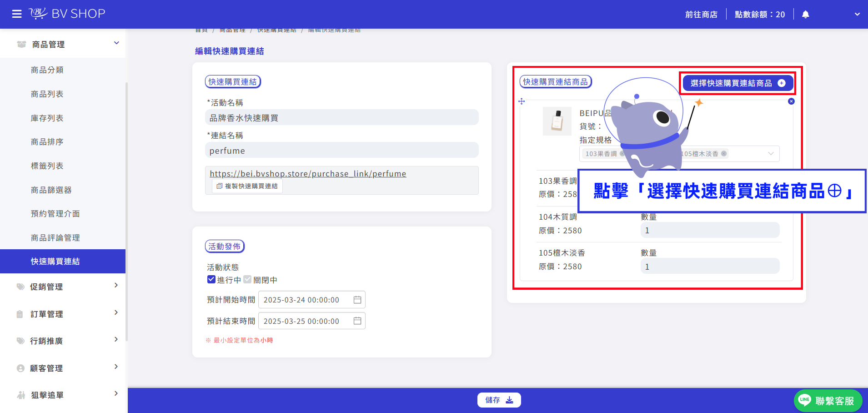Open the hamburger menu in the header
This screenshot has height=413, width=868.
point(17,14)
